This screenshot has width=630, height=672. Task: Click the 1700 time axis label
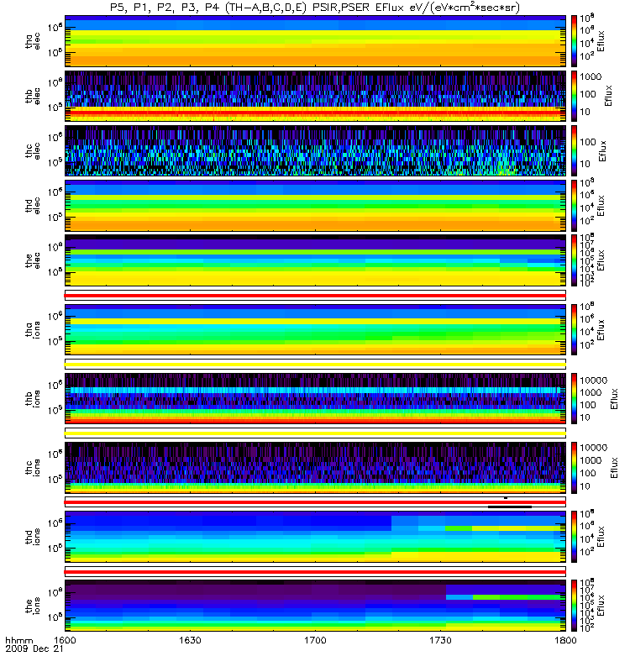(316, 640)
